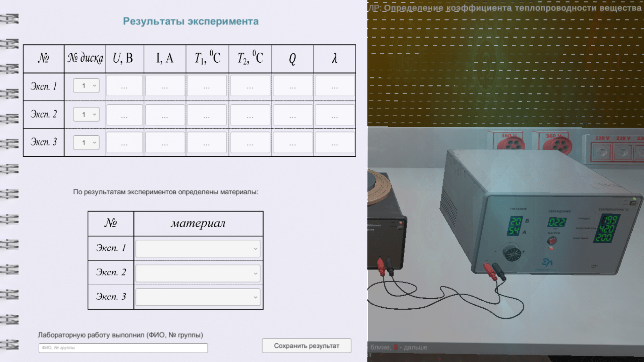This screenshot has height=362, width=644.
Task: Select the U, B cell for Эксп. 1
Action: (x=124, y=85)
